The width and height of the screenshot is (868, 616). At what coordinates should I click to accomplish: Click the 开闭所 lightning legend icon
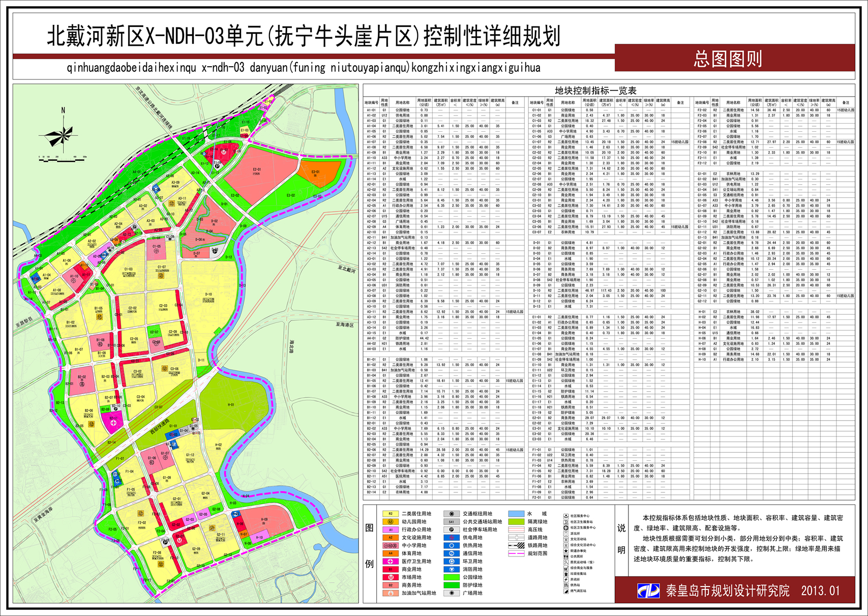click(566, 579)
